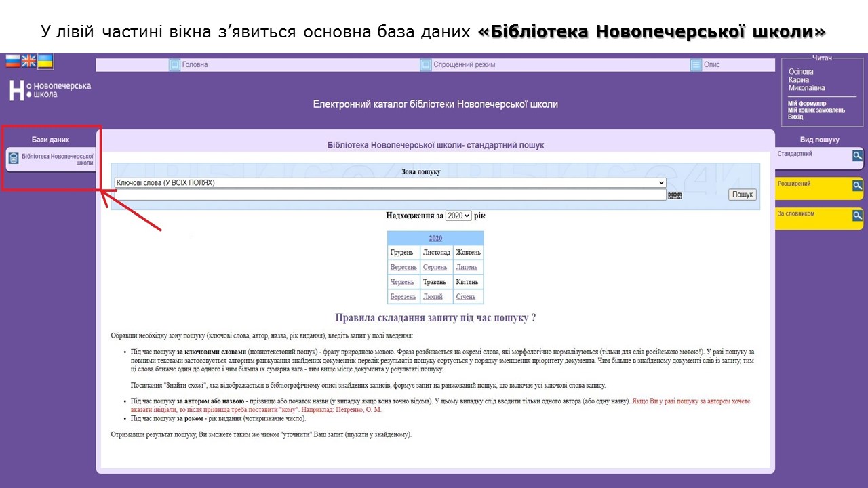Switch language with the Russian flag icon
This screenshot has width=868, height=488.
(x=13, y=62)
